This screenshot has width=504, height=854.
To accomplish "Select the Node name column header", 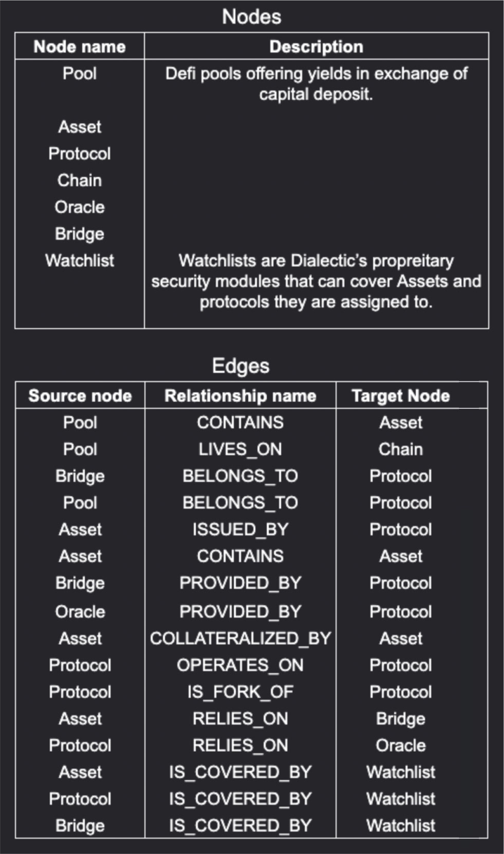I will [x=80, y=46].
